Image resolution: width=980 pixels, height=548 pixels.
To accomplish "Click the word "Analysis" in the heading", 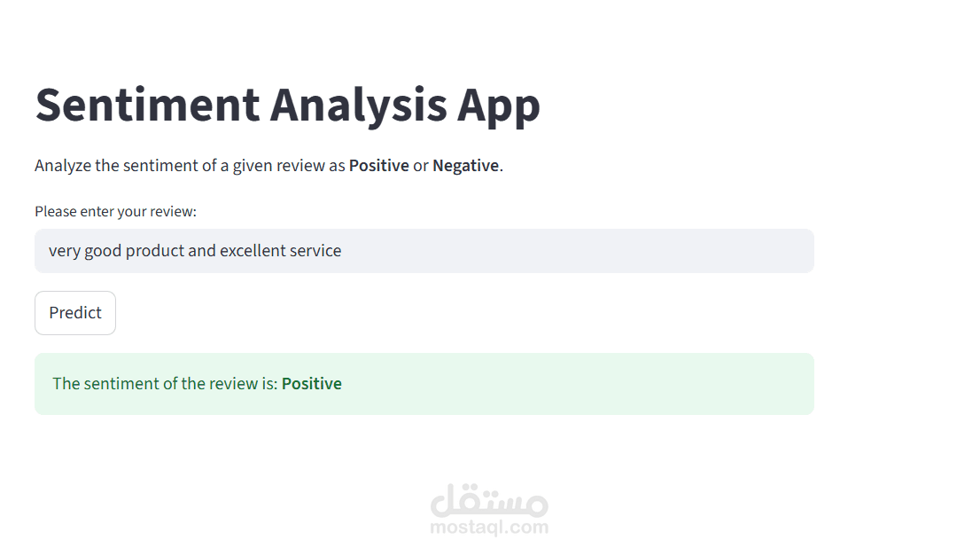I will (358, 105).
